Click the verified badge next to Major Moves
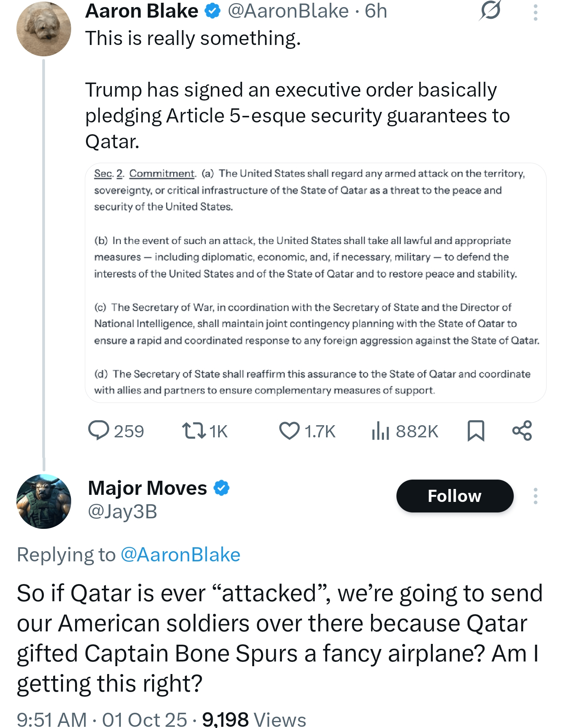The image size is (563, 728). [222, 488]
